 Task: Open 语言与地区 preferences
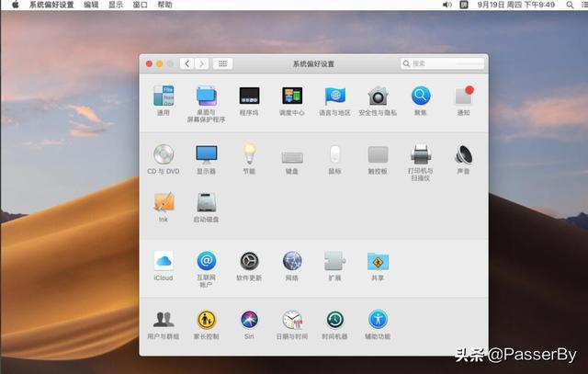334,100
